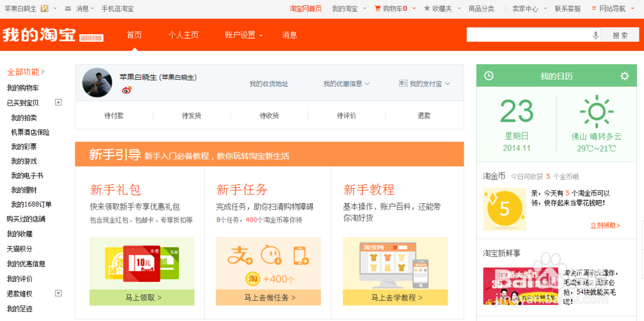
Task: Click the 商品分类 link
Action: pyautogui.click(x=481, y=8)
